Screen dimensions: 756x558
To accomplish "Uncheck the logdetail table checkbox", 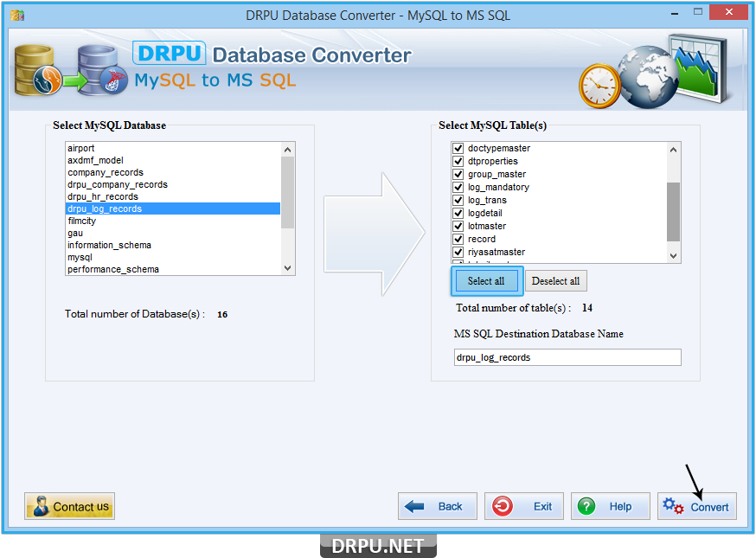I will (458, 213).
